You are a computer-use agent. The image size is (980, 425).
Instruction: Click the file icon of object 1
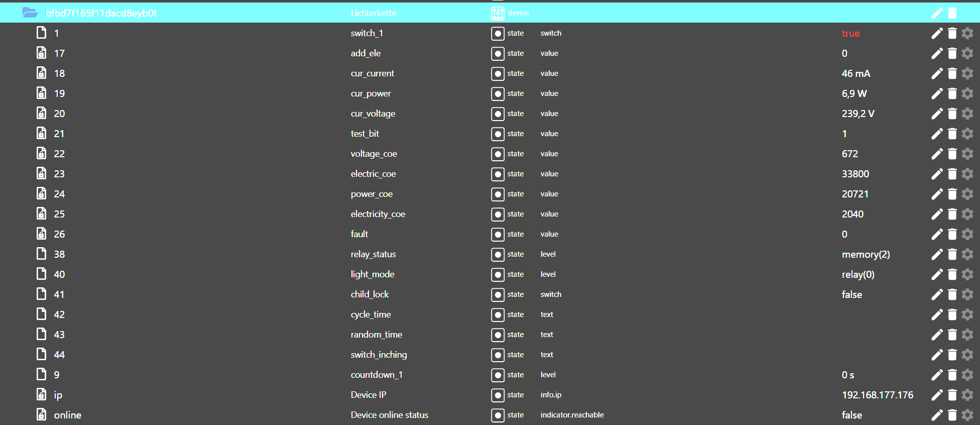42,33
